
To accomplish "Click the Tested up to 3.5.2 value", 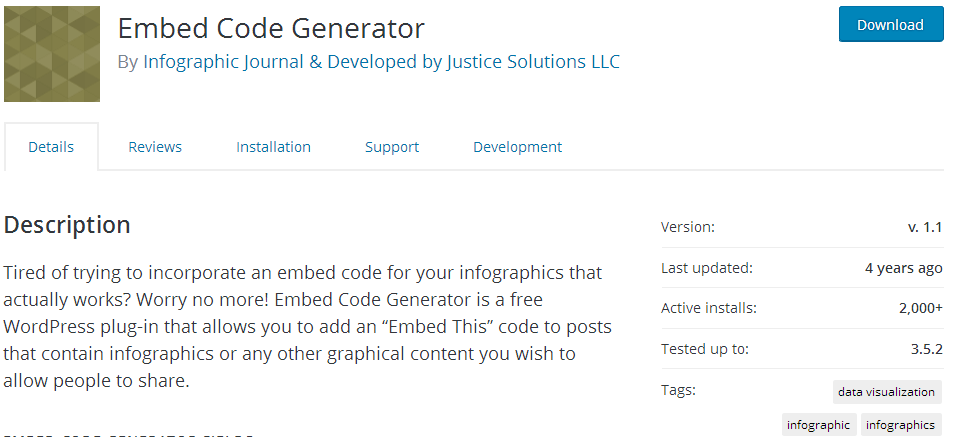I will tap(926, 349).
